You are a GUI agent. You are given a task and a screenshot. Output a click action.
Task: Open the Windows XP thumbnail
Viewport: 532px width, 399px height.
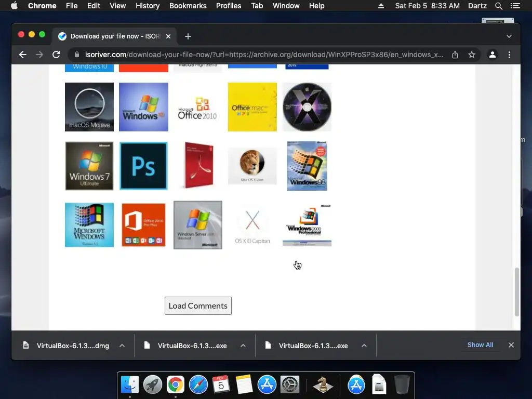[x=143, y=107]
